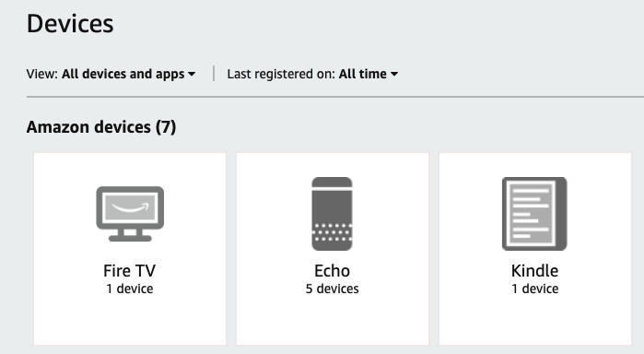
Task: Click the 'Last registered on:' label
Action: pos(281,74)
